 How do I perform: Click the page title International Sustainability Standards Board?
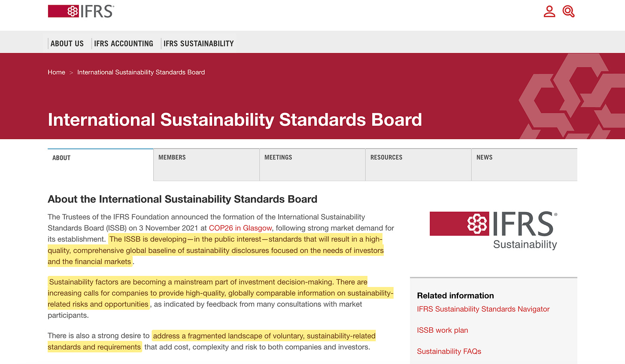(x=235, y=120)
